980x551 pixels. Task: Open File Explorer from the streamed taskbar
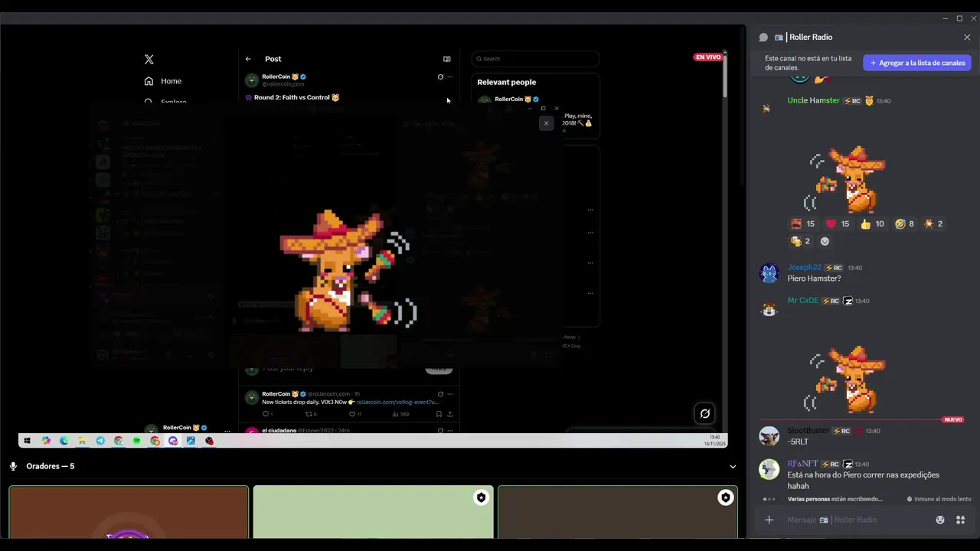pyautogui.click(x=82, y=441)
